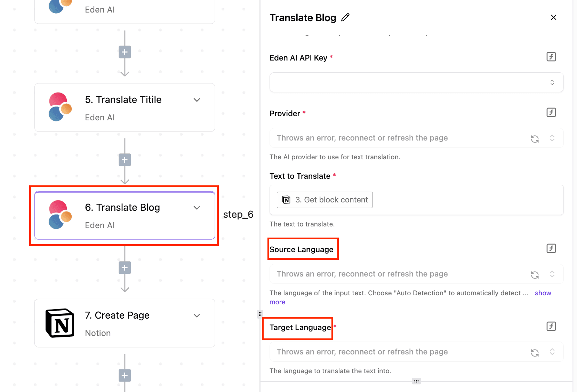Click the show more link
The image size is (577, 392).
(x=543, y=293)
